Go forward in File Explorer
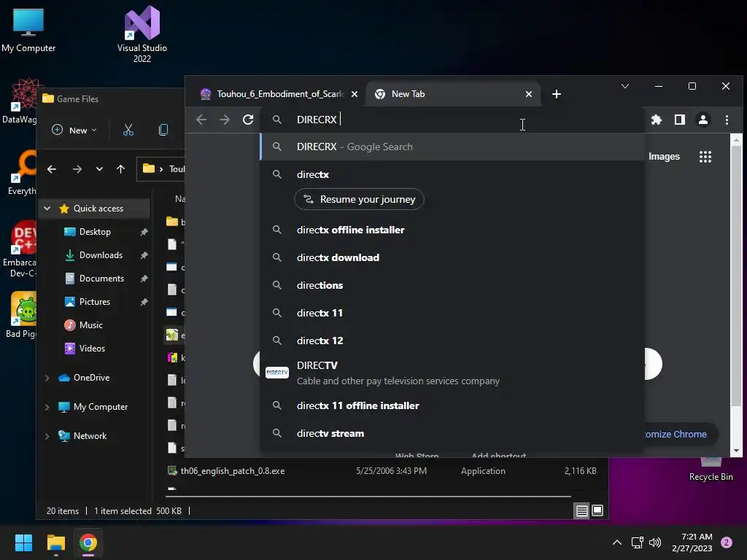This screenshot has width=747, height=560. click(77, 169)
